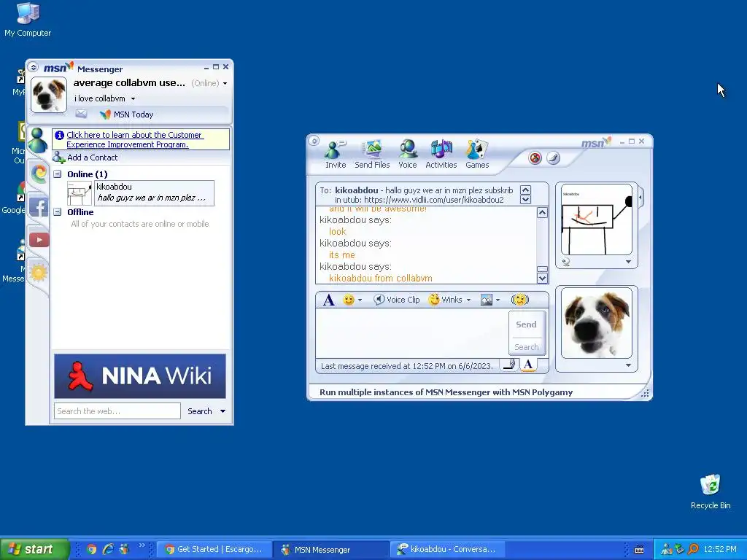747x560 pixels.
Task: Open the YouTube tab in Messenger sidebar
Action: 39,239
